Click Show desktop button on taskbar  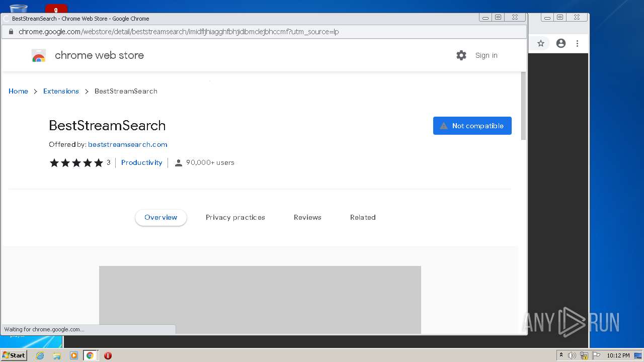tap(638, 355)
